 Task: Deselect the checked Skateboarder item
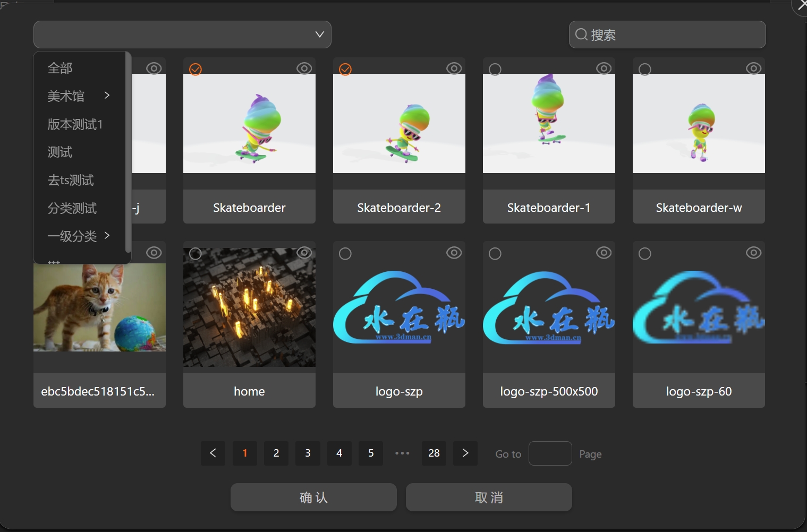point(196,70)
